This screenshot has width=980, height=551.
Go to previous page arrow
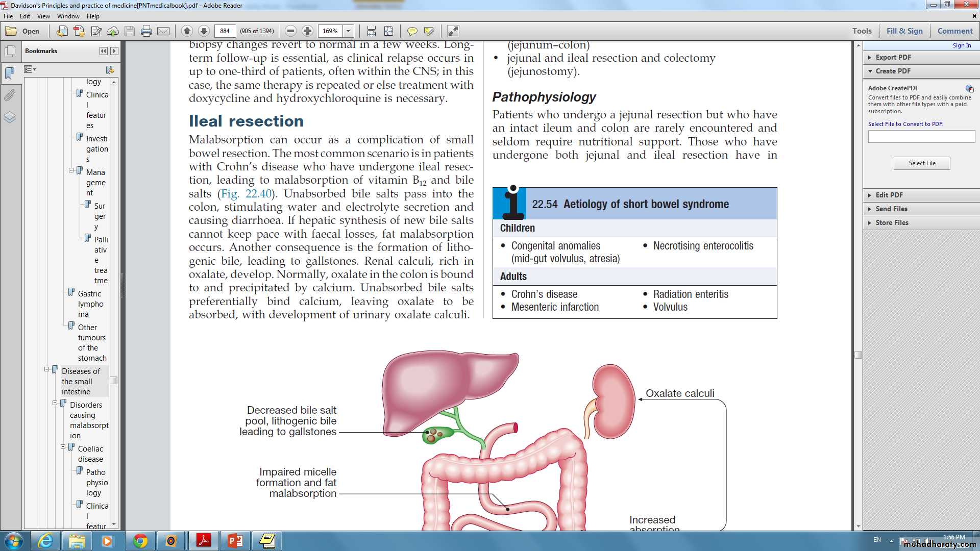(187, 31)
